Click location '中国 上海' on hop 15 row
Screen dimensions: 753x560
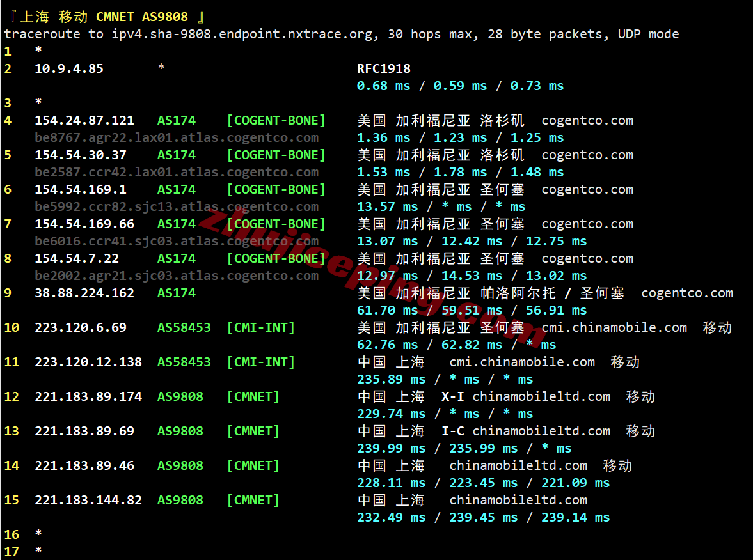pos(391,501)
